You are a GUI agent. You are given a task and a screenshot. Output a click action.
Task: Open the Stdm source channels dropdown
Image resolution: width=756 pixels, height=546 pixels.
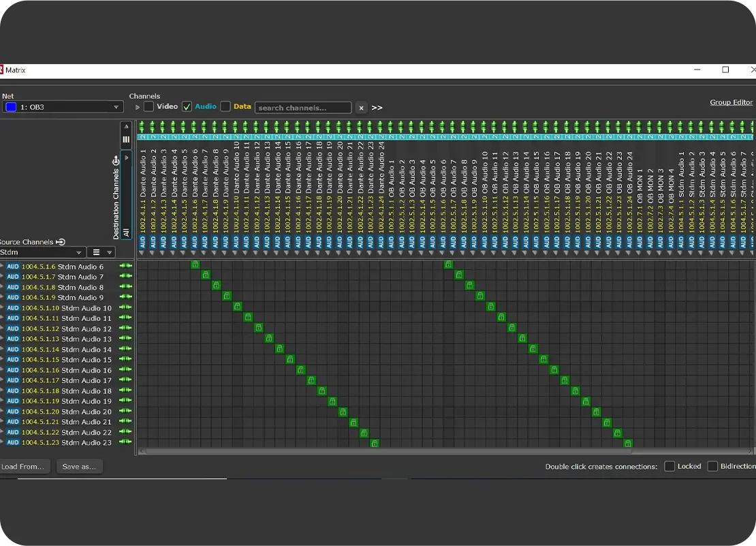pos(42,252)
